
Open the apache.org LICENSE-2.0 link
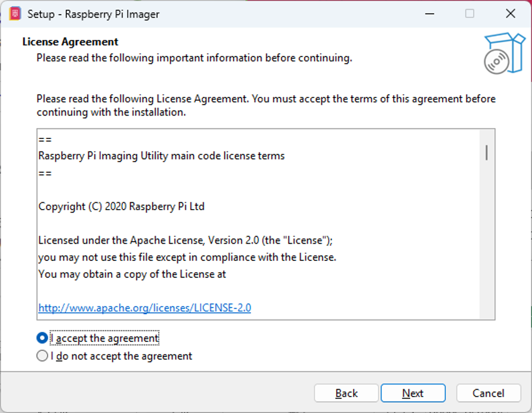(x=145, y=308)
